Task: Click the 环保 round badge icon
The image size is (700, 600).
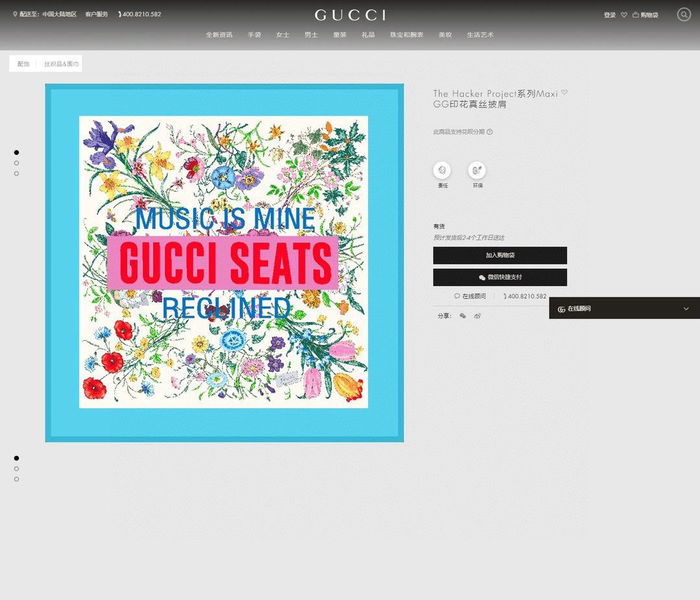Action: click(477, 170)
